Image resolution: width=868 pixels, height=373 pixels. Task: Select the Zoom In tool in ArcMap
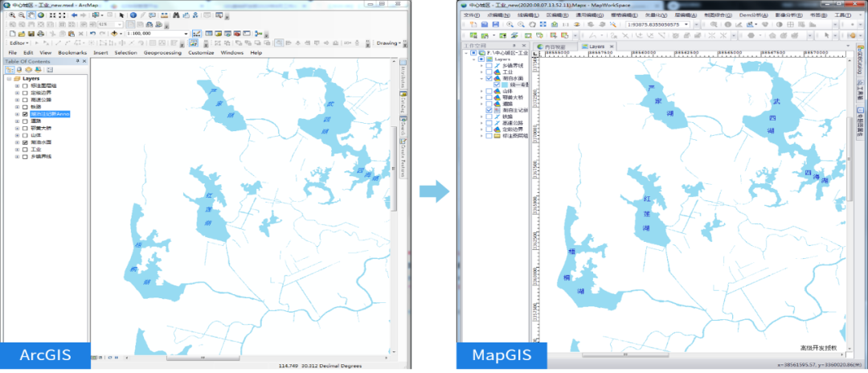tap(11, 15)
